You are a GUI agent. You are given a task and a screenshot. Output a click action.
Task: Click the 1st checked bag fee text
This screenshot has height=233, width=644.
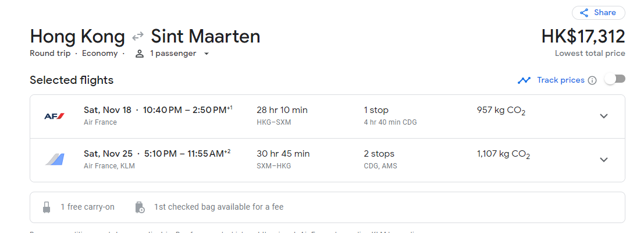(219, 207)
